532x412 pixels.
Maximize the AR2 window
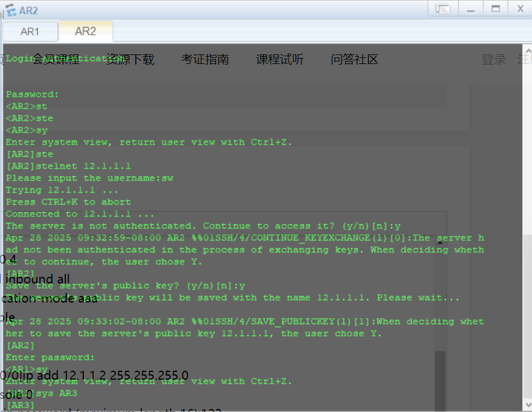[x=495, y=8]
